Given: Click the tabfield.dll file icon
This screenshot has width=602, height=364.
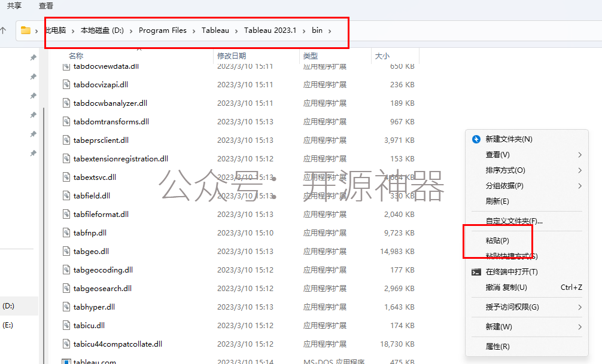Looking at the screenshot, I should tap(66, 195).
